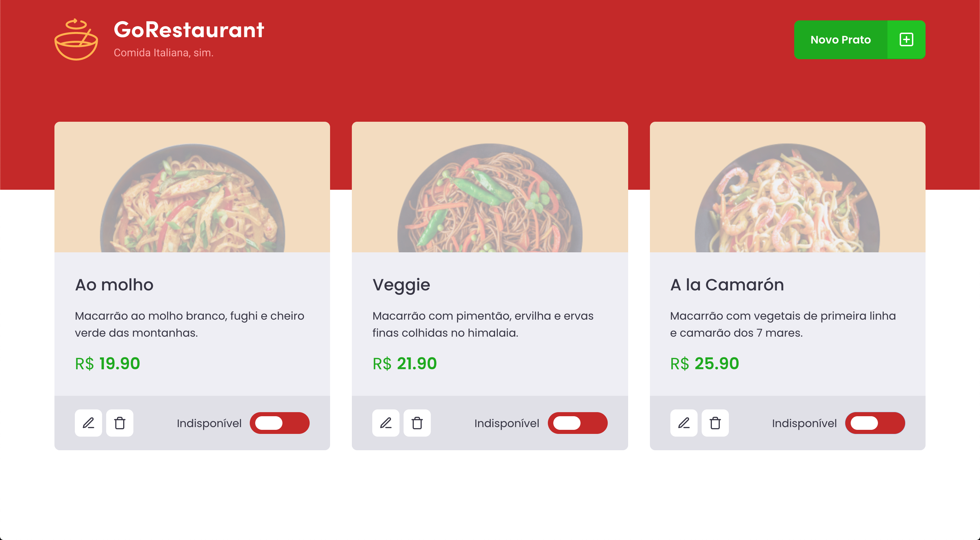Click the trash icon on Ao molho card
Screen dimensions: 980x540
coord(120,423)
